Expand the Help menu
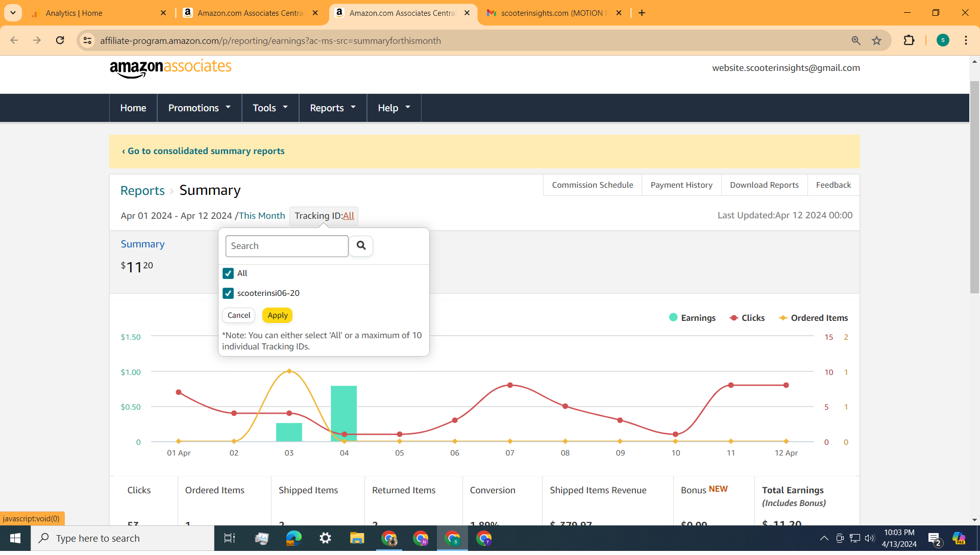The image size is (980, 555). pos(394,108)
